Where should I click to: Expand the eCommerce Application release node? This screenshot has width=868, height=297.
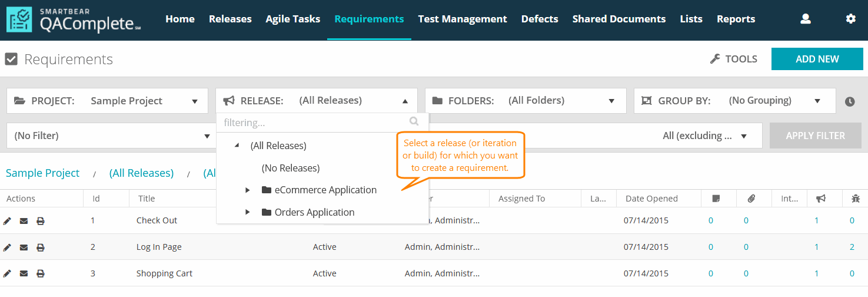(248, 190)
